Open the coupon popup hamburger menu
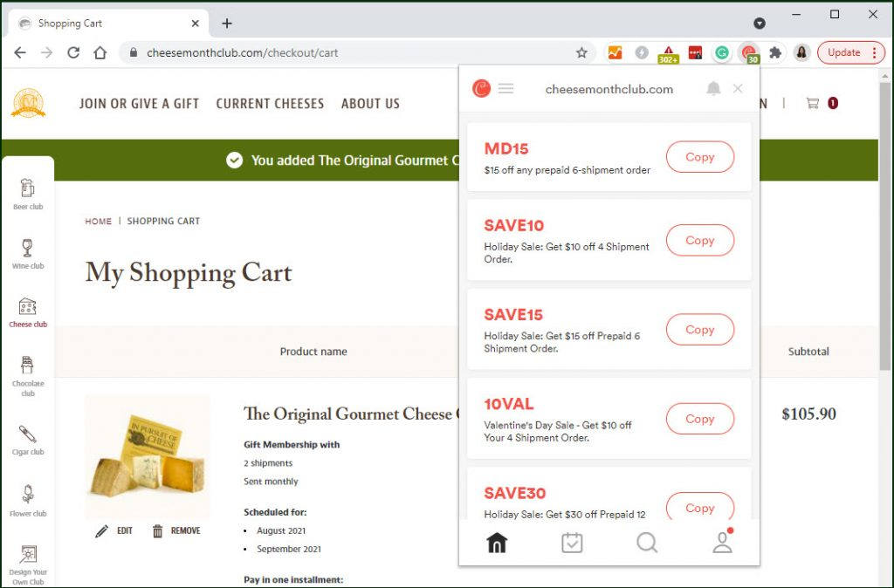Screen dimensions: 894x588 coord(505,88)
